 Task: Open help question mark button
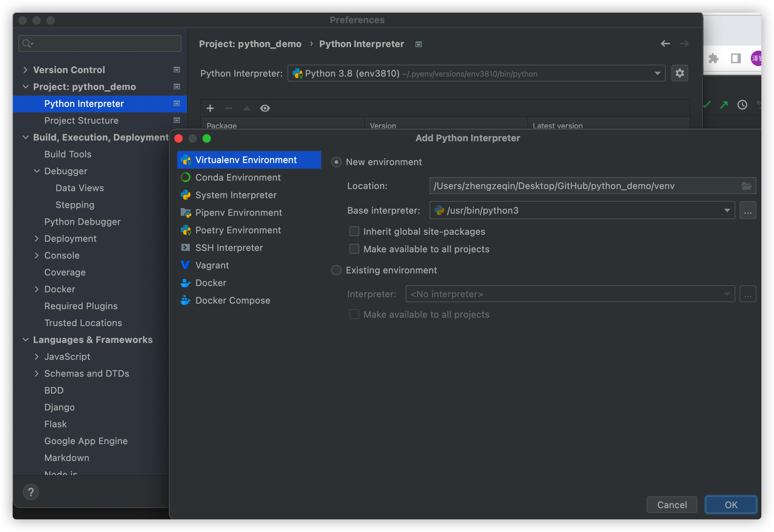pyautogui.click(x=31, y=492)
